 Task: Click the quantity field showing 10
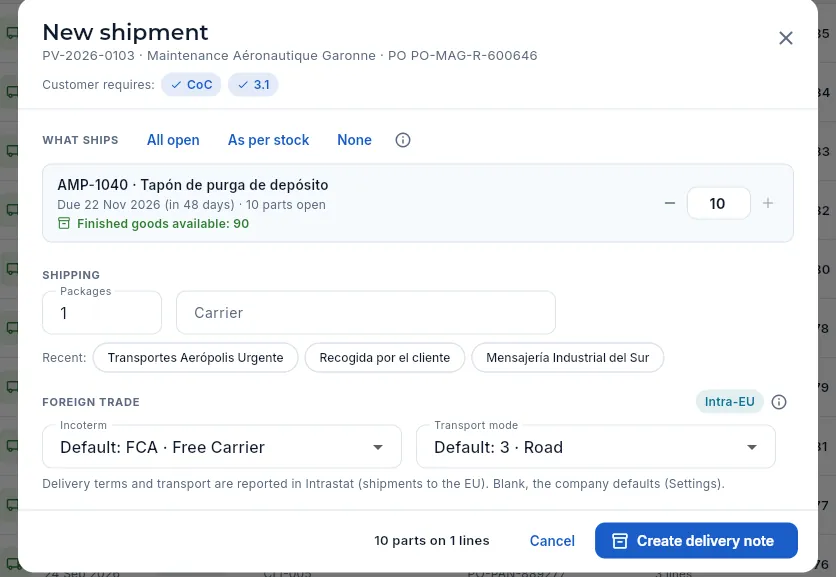(718, 203)
